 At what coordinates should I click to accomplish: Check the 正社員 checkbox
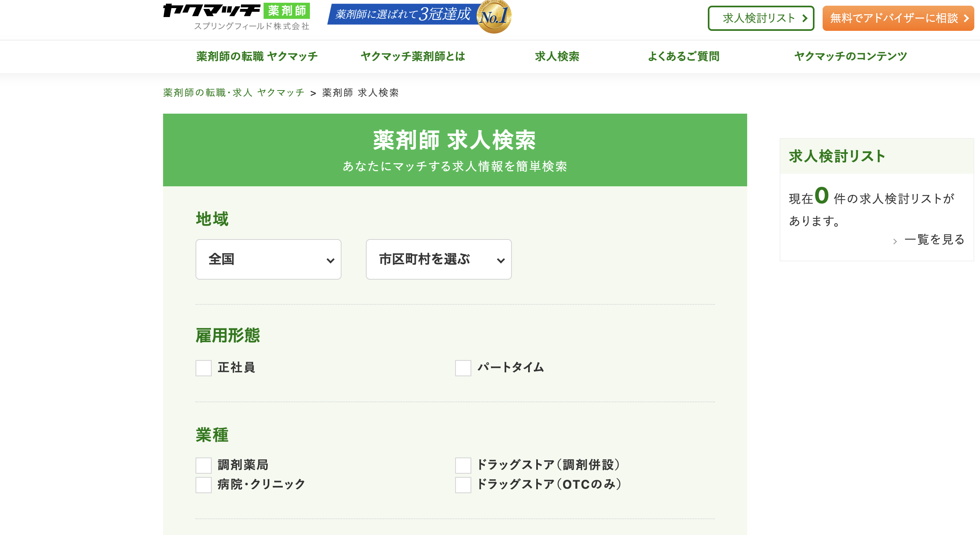tap(204, 368)
